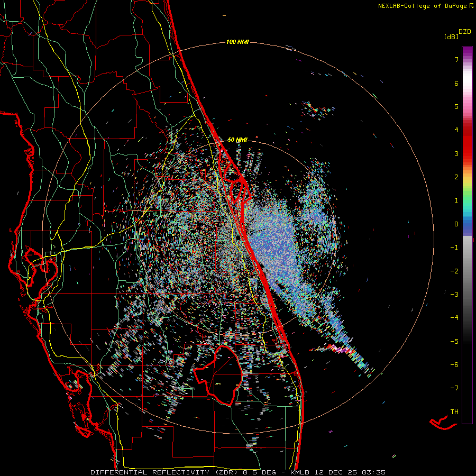Click the TH threshold label on the scale

[x=454, y=412]
